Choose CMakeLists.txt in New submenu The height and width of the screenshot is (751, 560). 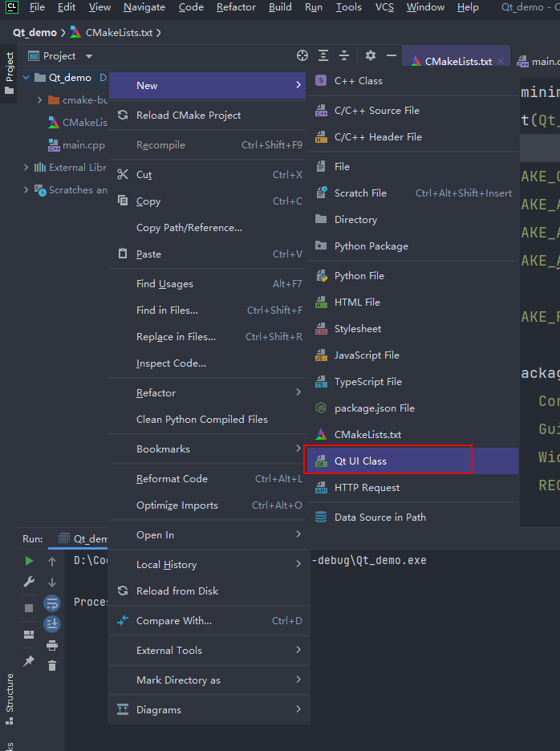[x=412, y=435]
